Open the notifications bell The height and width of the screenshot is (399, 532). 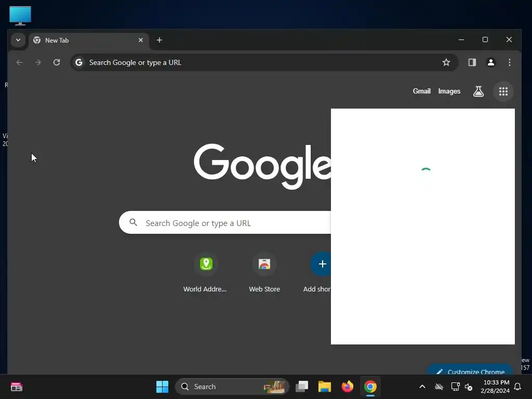point(517,387)
